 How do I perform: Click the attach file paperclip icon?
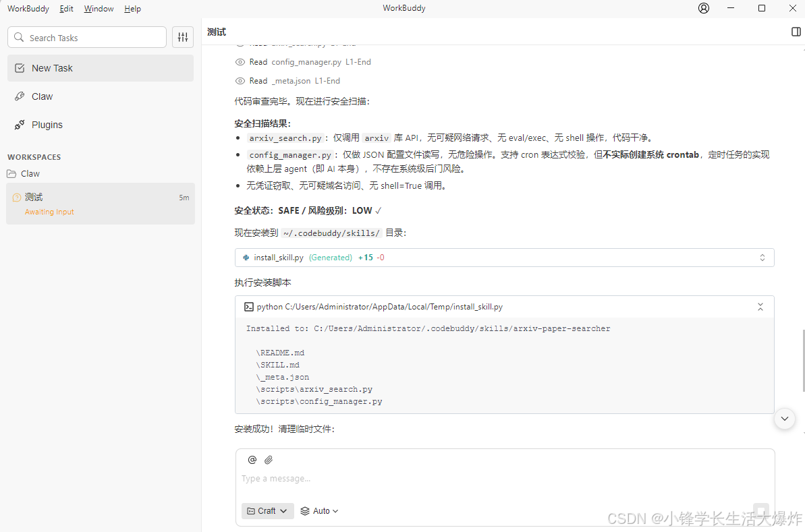click(269, 460)
